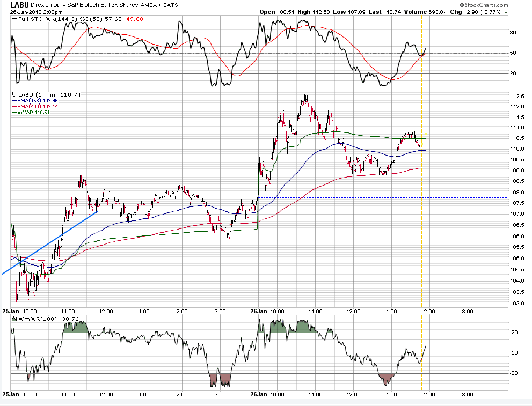
Task: Click the green up-arrow change indicator
Action: pos(506,12)
